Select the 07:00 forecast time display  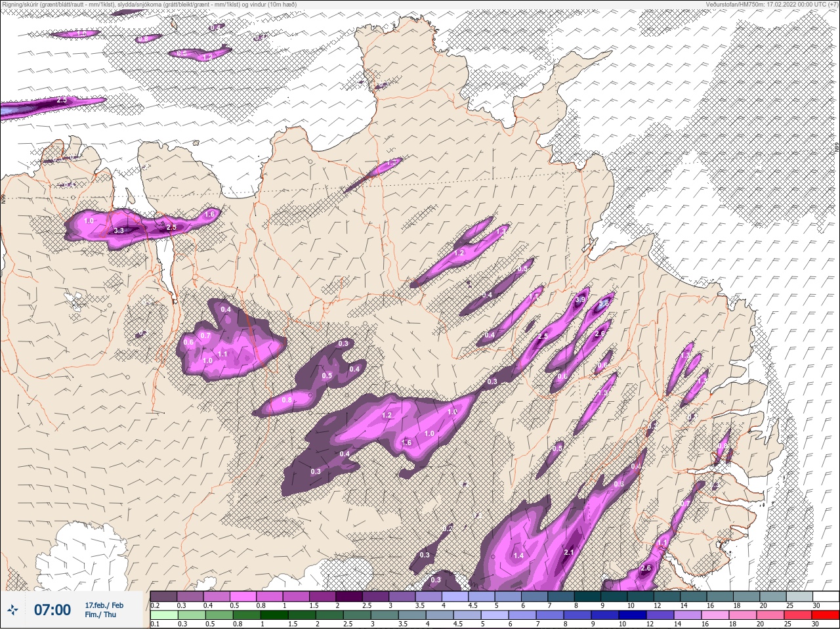click(x=52, y=610)
